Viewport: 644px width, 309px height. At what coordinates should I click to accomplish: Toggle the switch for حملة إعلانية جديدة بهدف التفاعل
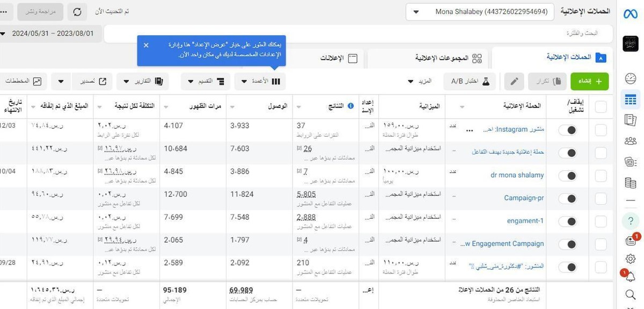(568, 153)
